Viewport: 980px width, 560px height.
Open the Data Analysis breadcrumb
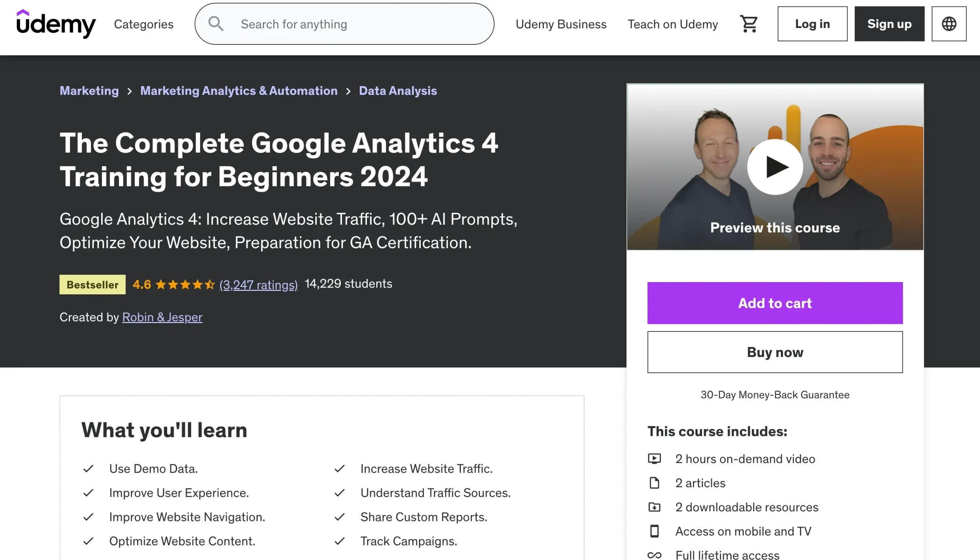point(398,91)
